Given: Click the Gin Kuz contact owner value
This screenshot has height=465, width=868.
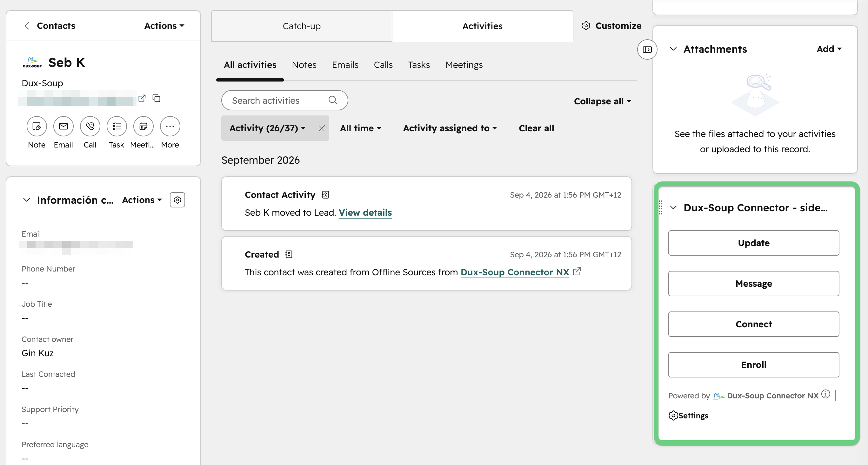Looking at the screenshot, I should 37,353.
